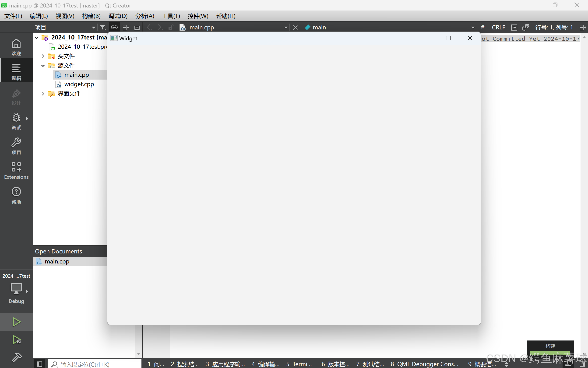Click the green Run button
588x368 pixels.
coord(16,322)
